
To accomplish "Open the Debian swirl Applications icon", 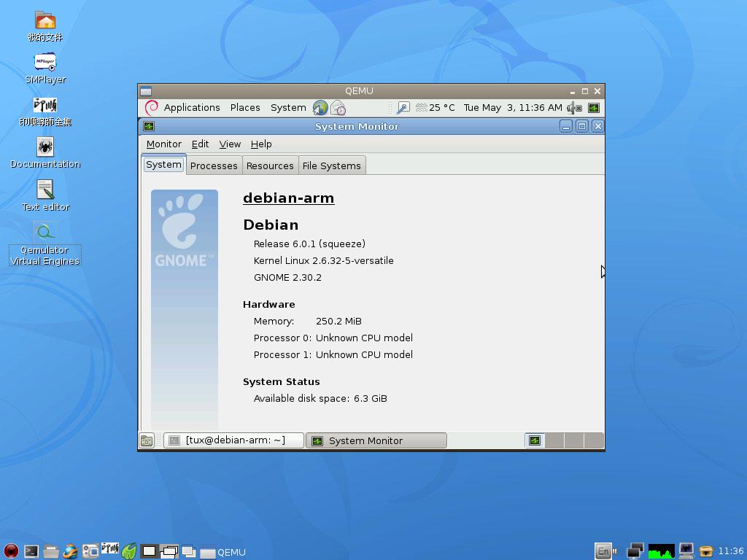I will (152, 108).
